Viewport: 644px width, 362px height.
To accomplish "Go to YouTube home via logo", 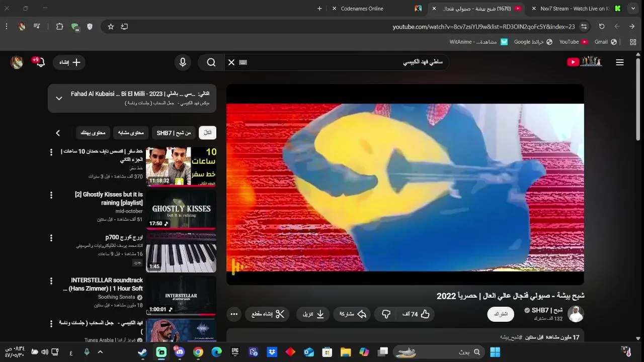I will (x=585, y=62).
